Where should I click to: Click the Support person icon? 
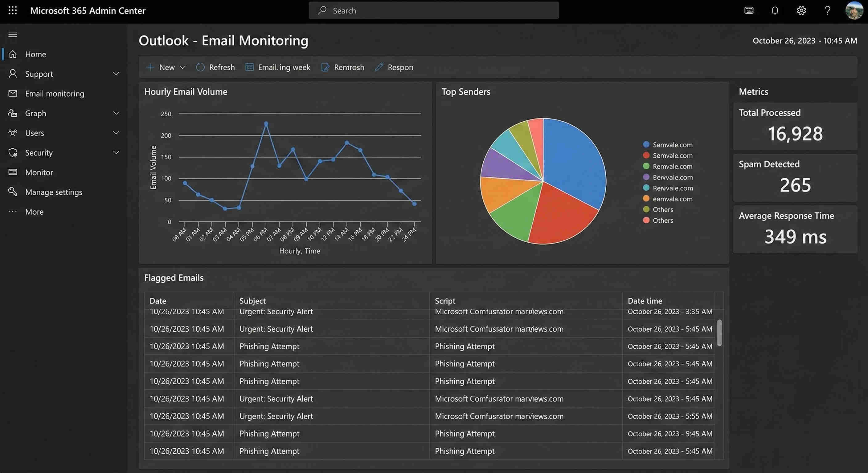pos(13,73)
